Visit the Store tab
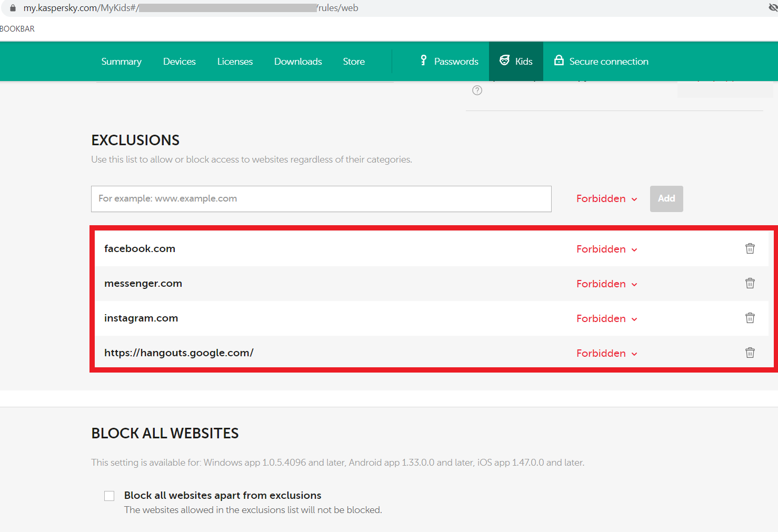This screenshot has width=778, height=532. (354, 62)
